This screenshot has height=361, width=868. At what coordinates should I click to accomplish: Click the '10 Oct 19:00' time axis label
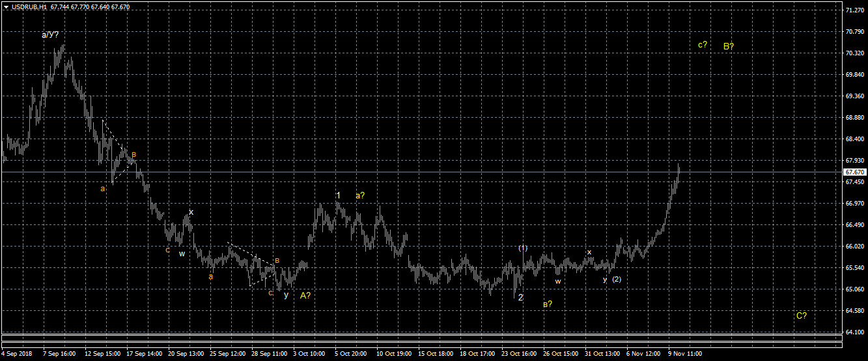[395, 354]
